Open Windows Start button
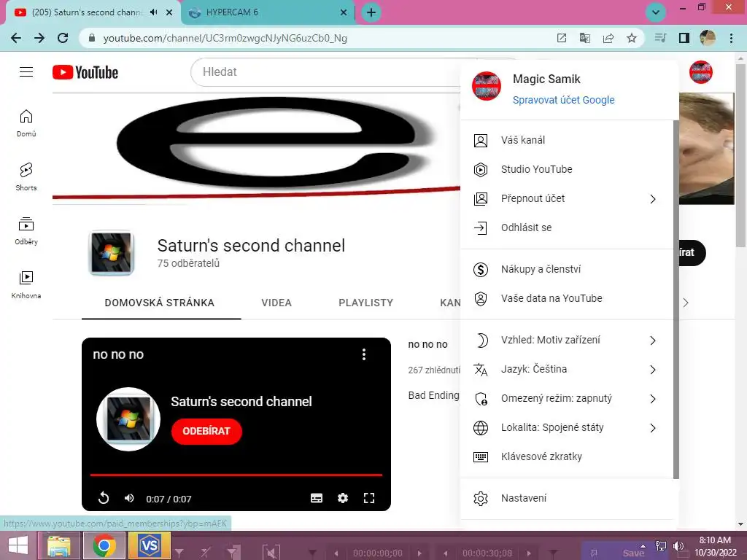Image resolution: width=747 pixels, height=560 pixels. pyautogui.click(x=18, y=545)
